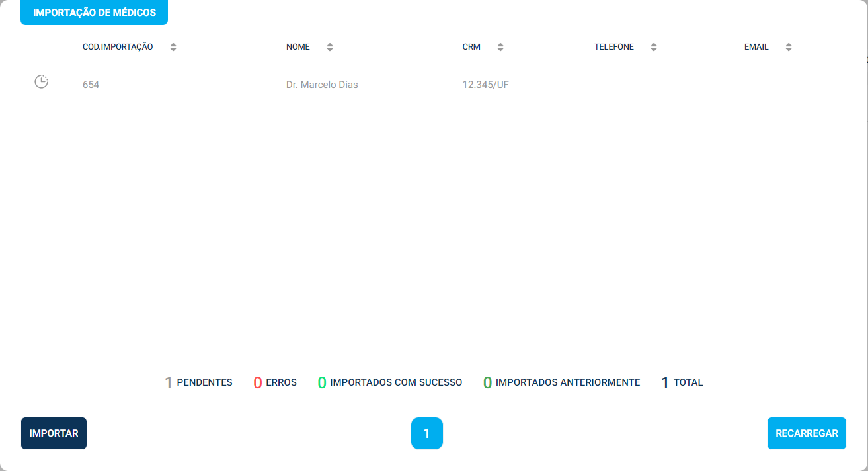Click the TOTAL counter

(x=682, y=382)
